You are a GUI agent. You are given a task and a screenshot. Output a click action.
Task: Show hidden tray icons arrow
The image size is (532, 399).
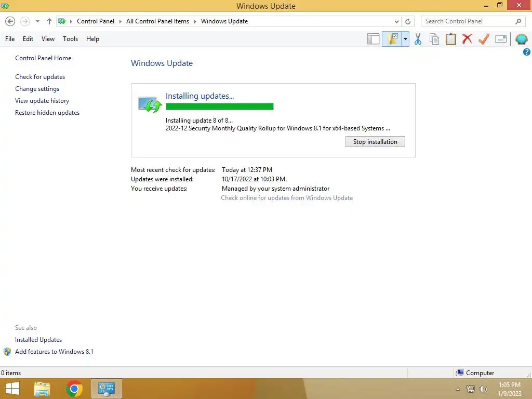point(458,389)
